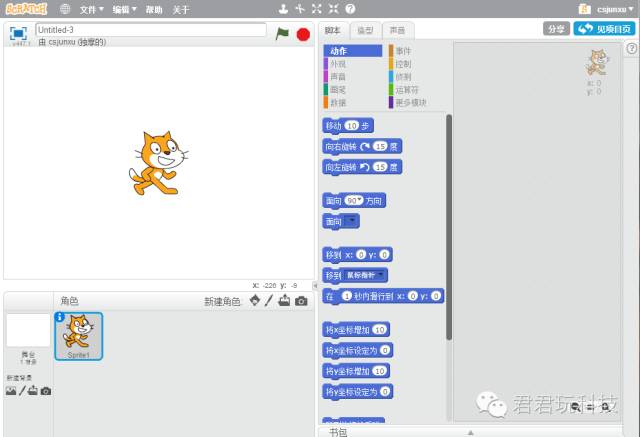Click the 向左旋转 15 度 block
Screen dimensions: 640x437
tap(362, 167)
